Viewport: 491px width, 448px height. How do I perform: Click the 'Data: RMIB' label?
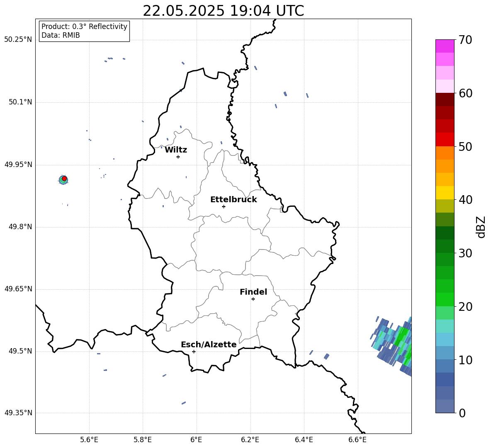coord(61,35)
